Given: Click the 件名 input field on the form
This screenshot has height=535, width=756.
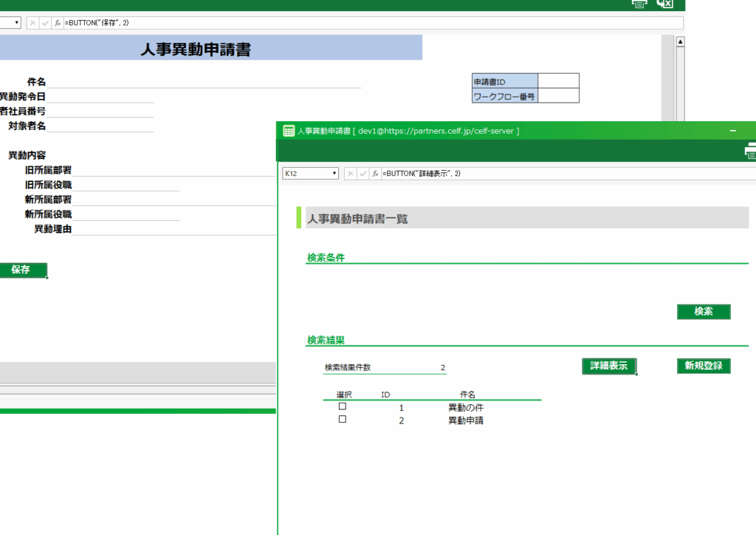Looking at the screenshot, I should click(x=205, y=82).
